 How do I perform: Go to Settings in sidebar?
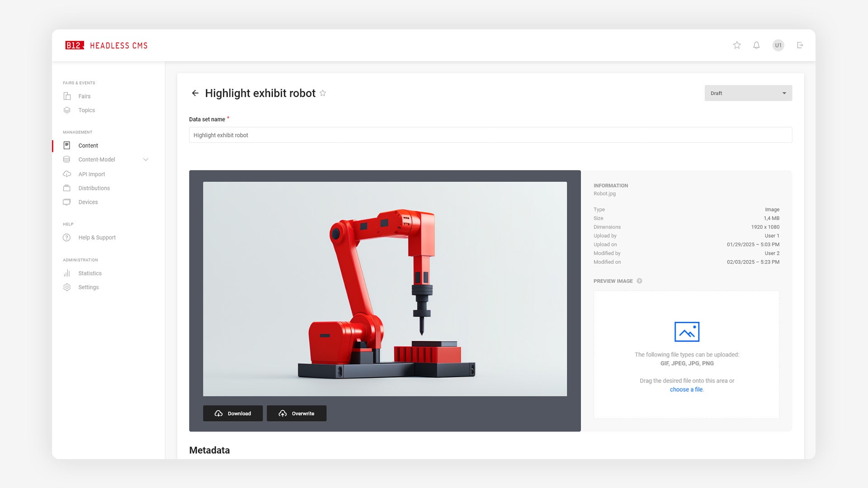click(88, 287)
